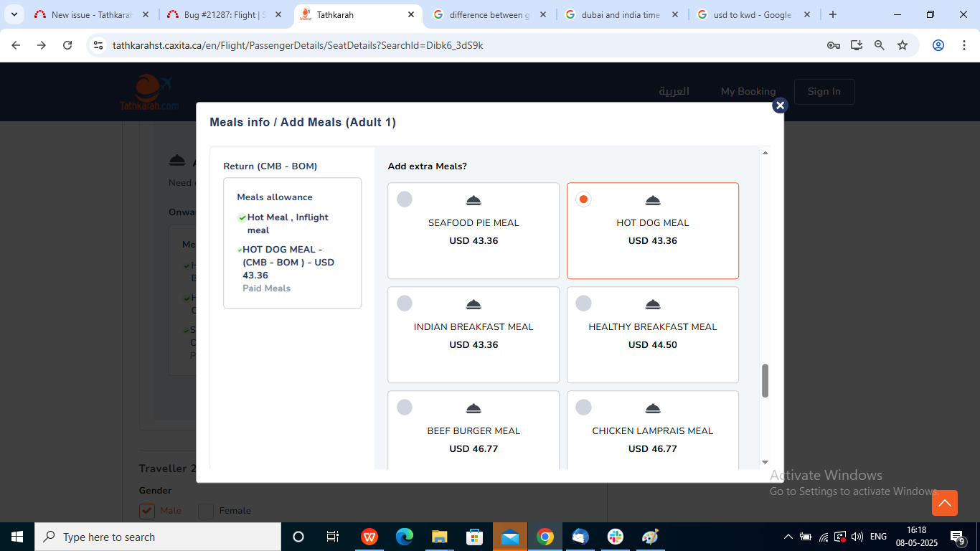
Task: Reload the page with the refresh icon
Action: point(67,45)
